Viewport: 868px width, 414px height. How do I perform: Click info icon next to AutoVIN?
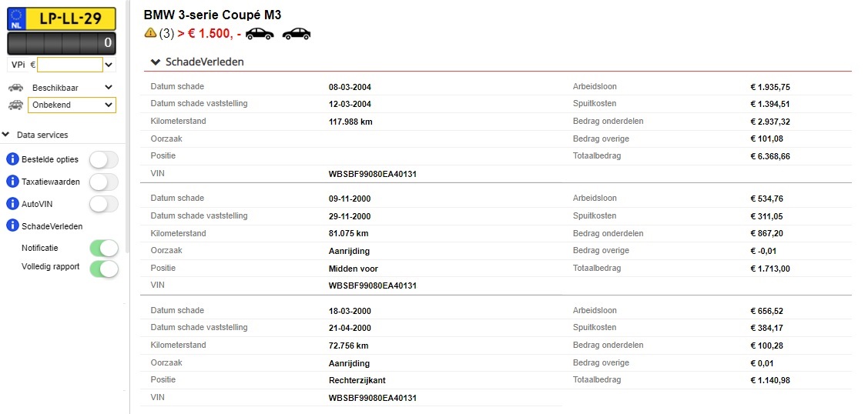pos(12,204)
